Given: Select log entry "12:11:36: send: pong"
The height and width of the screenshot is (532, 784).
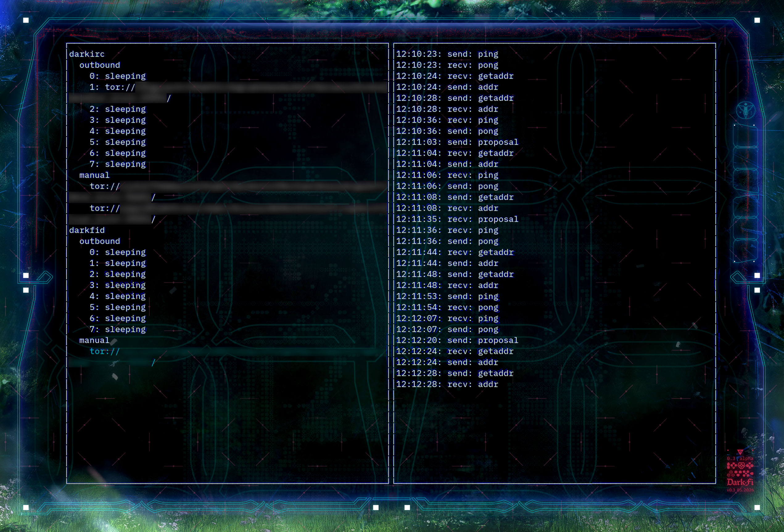Looking at the screenshot, I should click(447, 241).
